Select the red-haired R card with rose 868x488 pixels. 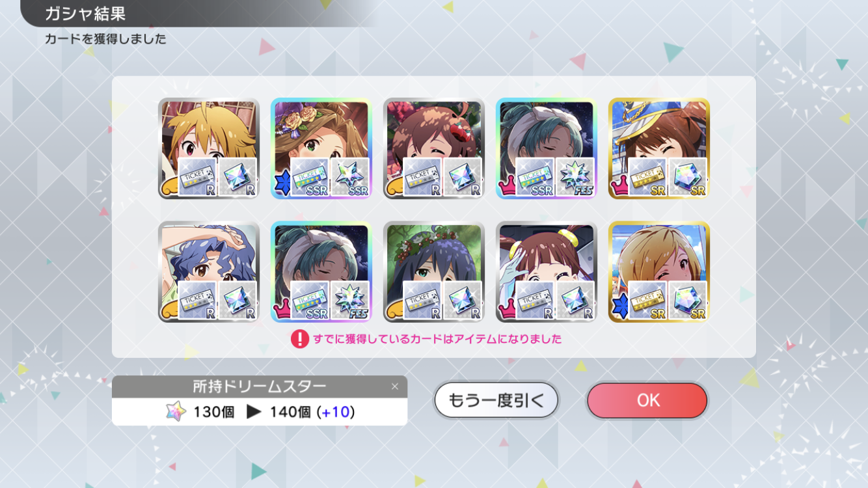tap(434, 148)
